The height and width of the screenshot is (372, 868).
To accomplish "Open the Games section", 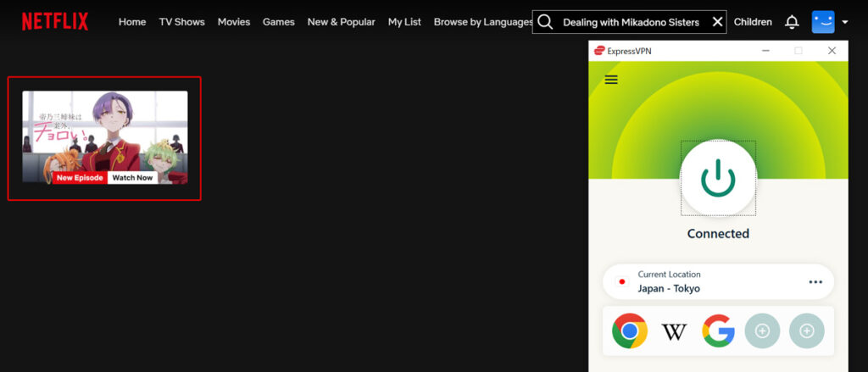I will coord(278,22).
